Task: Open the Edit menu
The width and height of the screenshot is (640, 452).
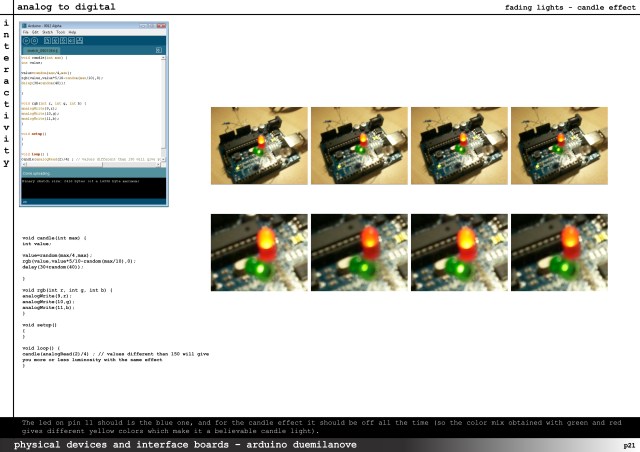Action: point(37,32)
